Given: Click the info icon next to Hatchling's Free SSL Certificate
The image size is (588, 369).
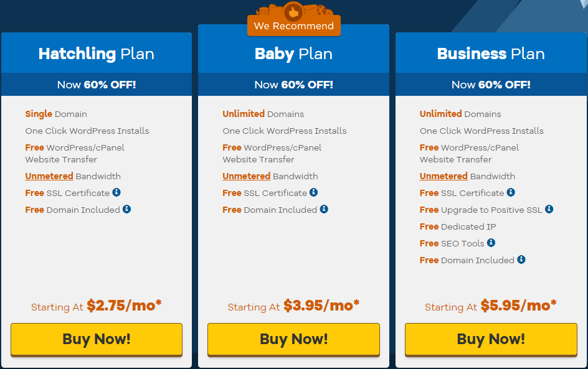Looking at the screenshot, I should coord(116,192).
